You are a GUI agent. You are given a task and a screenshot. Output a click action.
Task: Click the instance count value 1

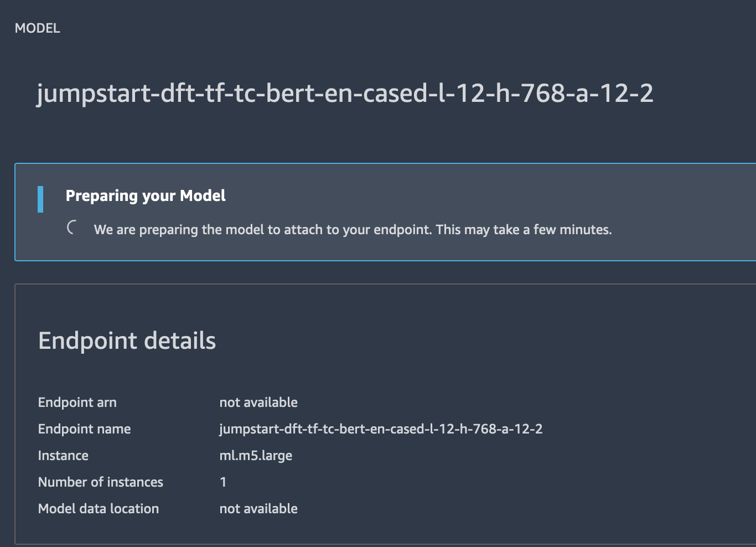pos(223,482)
